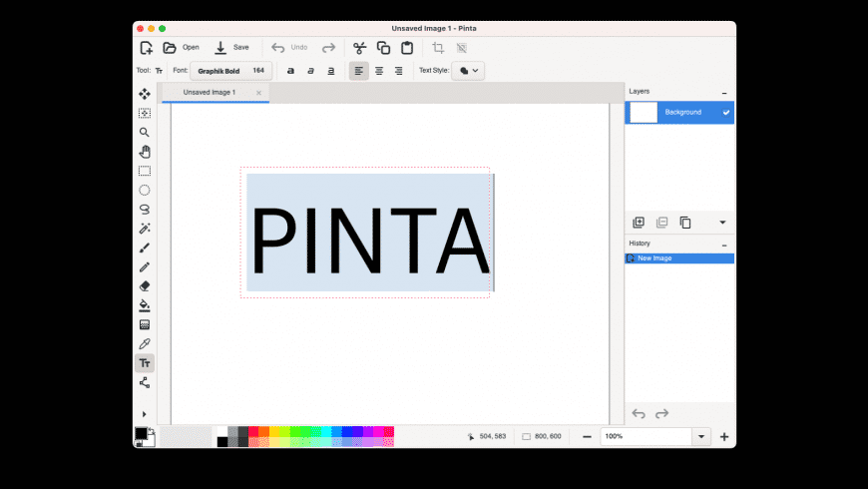Viewport: 868px width, 489px height.
Task: Undo step in History panel
Action: coord(639,414)
